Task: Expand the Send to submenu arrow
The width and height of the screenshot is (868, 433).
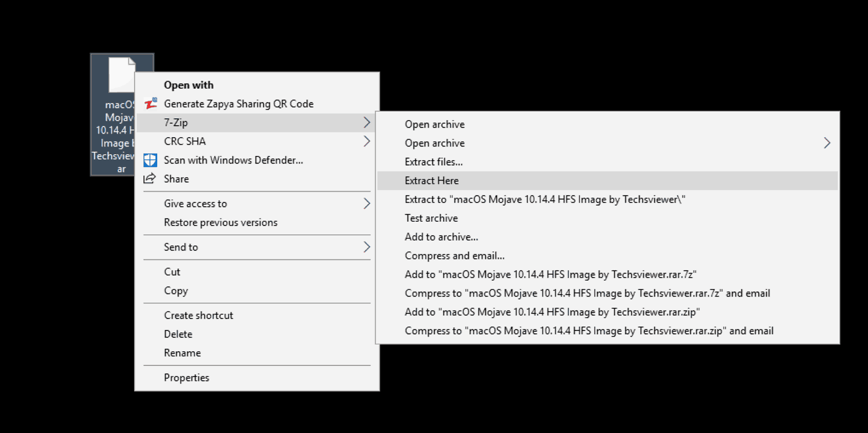Action: coord(366,247)
